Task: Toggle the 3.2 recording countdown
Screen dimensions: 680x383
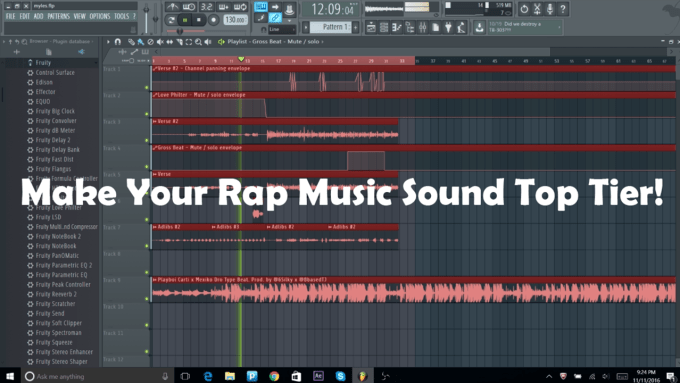Action: [x=206, y=7]
